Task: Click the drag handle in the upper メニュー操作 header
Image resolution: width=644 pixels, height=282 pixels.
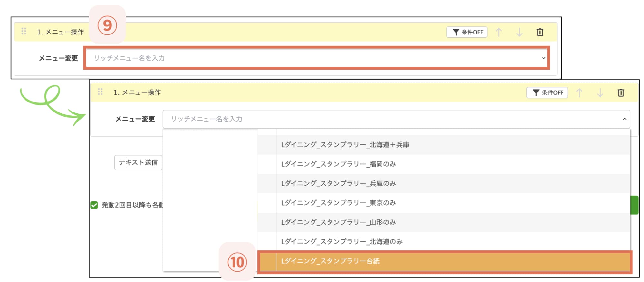Action: tap(24, 31)
